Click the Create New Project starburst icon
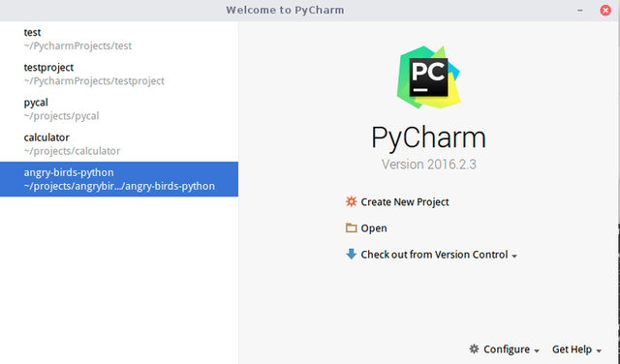Screen dimensions: 620x364 click(x=351, y=201)
